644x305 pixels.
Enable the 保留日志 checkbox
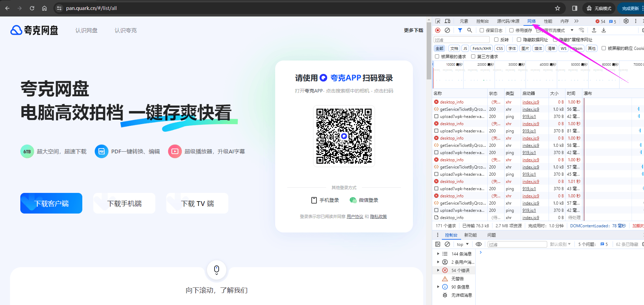[x=482, y=30]
